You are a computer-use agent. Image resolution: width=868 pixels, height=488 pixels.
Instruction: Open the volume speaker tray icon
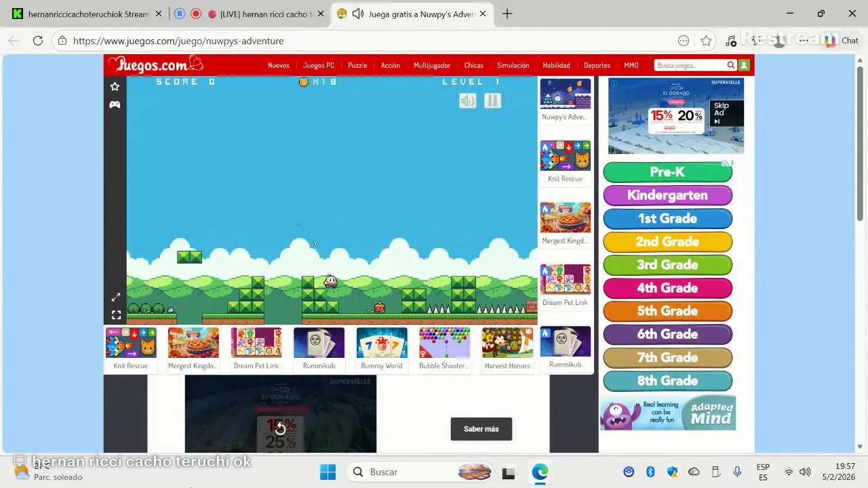pyautogui.click(x=805, y=472)
